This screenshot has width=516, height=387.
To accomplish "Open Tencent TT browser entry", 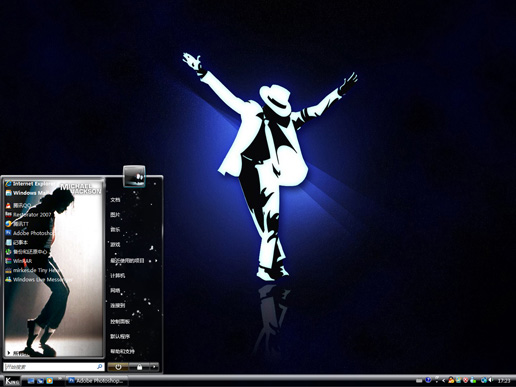I will [17, 224].
